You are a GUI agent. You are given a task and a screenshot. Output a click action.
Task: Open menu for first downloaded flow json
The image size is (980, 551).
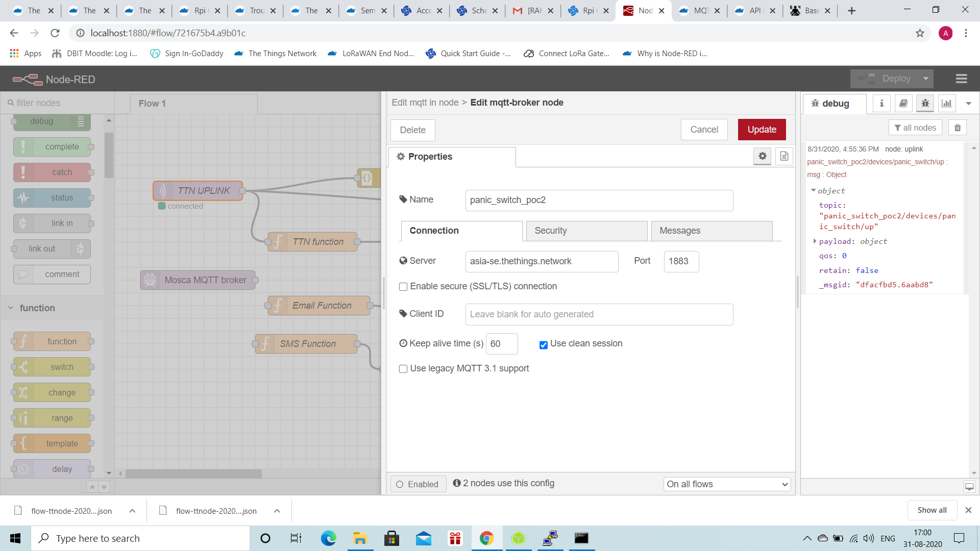point(132,511)
